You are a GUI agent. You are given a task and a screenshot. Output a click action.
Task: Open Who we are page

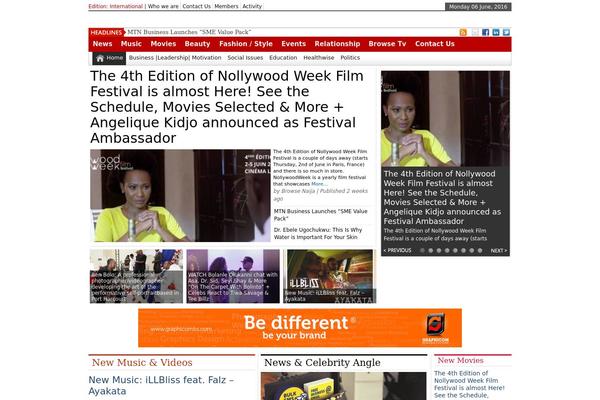(x=163, y=6)
